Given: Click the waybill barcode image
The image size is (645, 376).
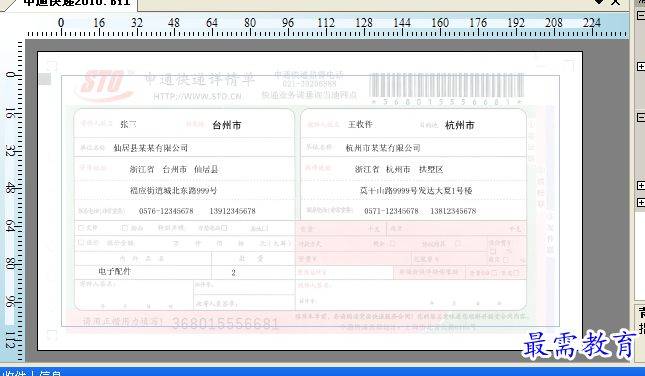Looking at the screenshot, I should pos(447,85).
